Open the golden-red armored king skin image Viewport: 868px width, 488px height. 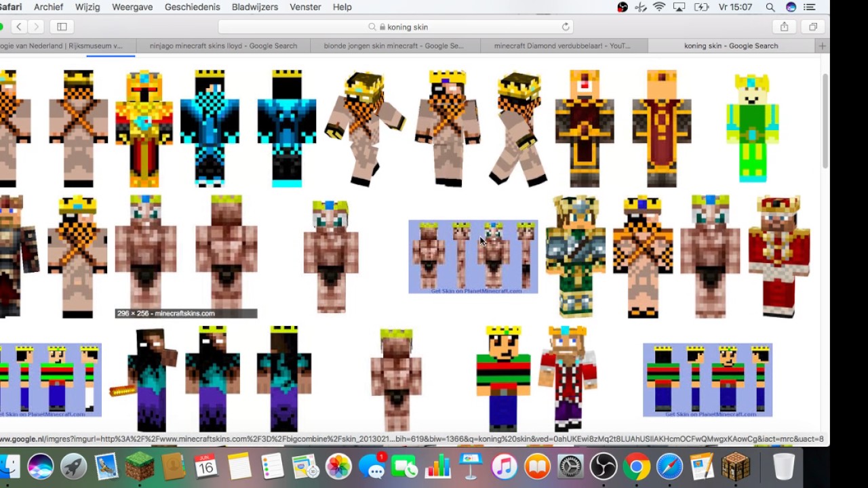(x=144, y=128)
